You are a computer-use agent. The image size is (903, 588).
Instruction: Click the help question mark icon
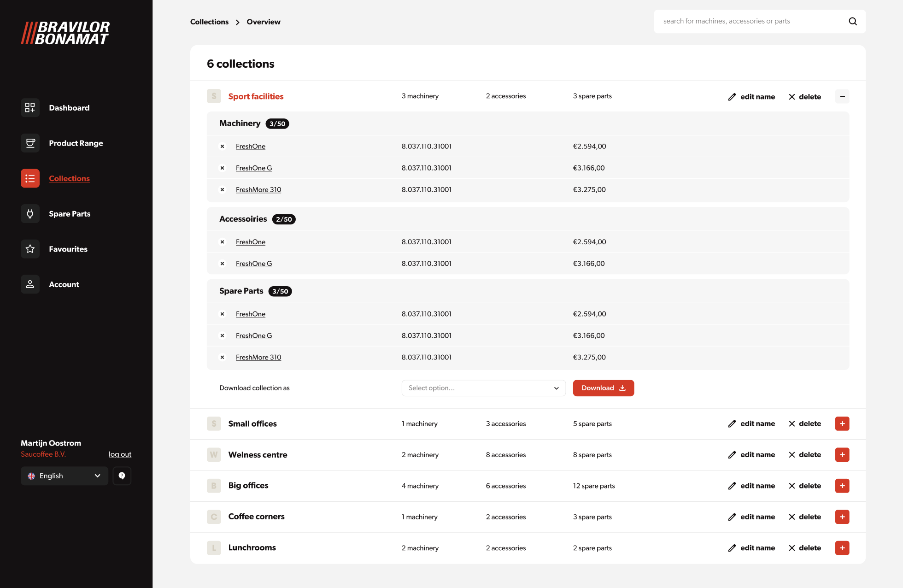[122, 476]
